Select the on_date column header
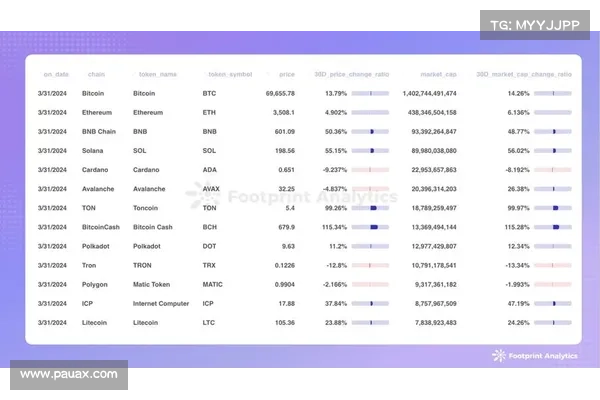The width and height of the screenshot is (600, 400). 56,74
